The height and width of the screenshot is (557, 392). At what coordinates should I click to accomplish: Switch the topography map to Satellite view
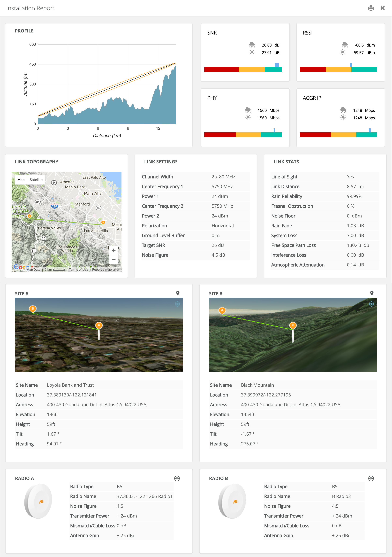(x=36, y=180)
